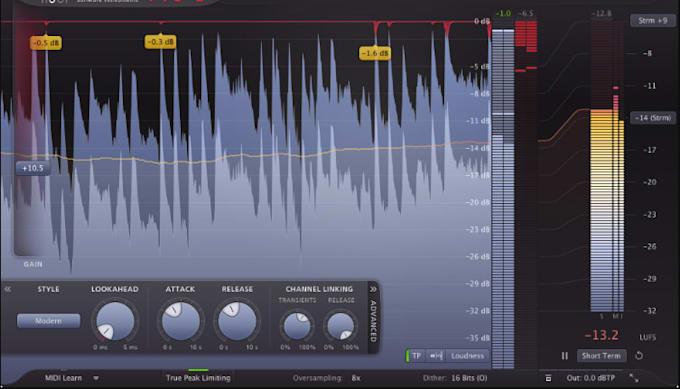Click the LUFS unit label
This screenshot has height=389, width=680.
tap(648, 337)
